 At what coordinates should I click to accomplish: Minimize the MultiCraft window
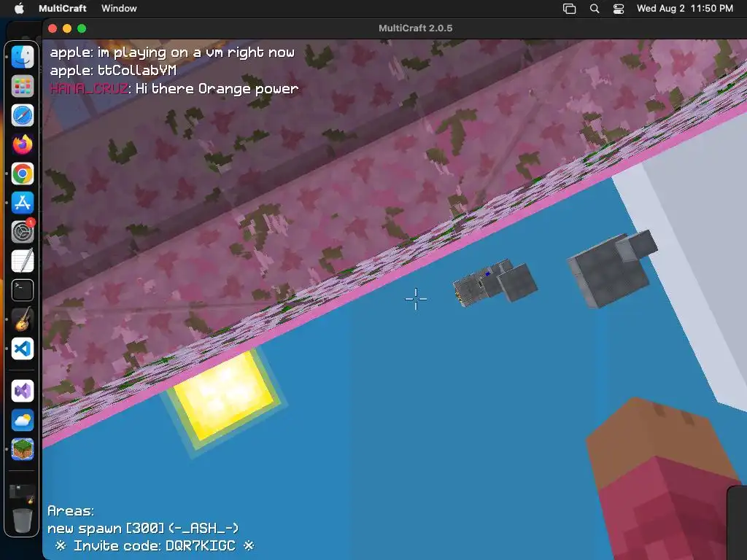tap(67, 28)
